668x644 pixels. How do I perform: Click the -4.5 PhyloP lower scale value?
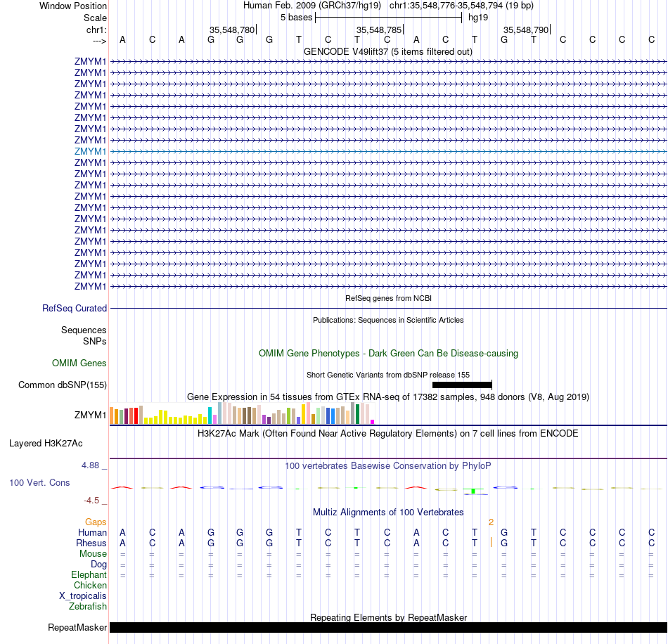[x=91, y=500]
